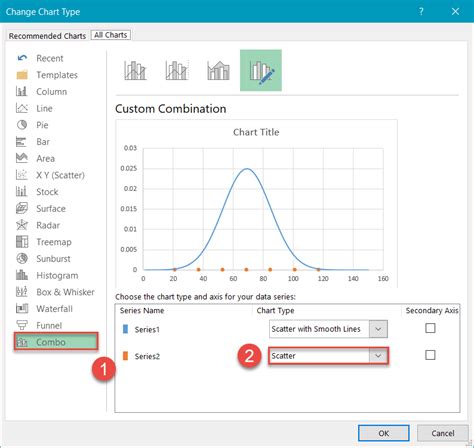The width and height of the screenshot is (474, 448).
Task: Choose Clustered Column - Line on Secondary Axis icon
Action: [x=177, y=70]
